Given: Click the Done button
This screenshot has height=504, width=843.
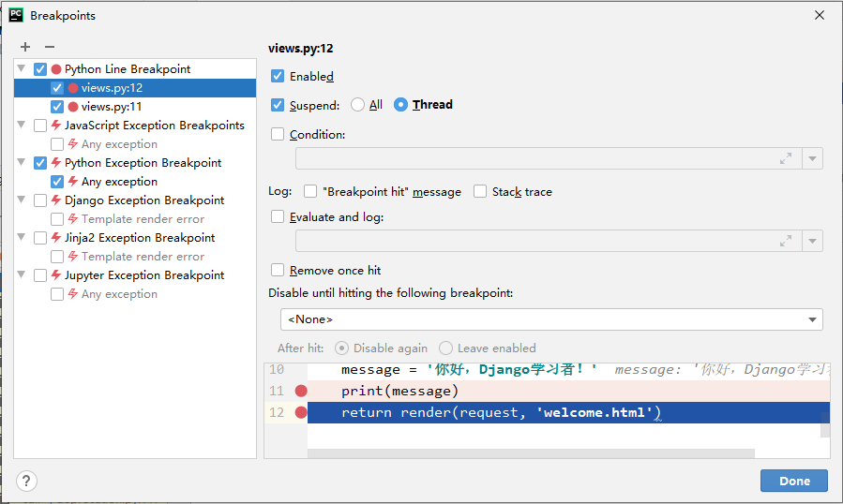Looking at the screenshot, I should tap(794, 481).
